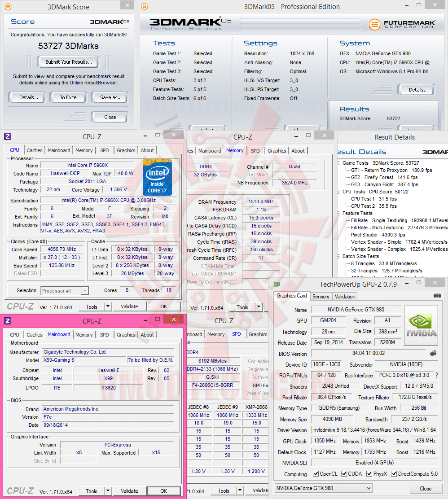Click the F4-2666C15-8GRR part number
Viewport: 448px width, 499px height.
pyautogui.click(x=213, y=385)
